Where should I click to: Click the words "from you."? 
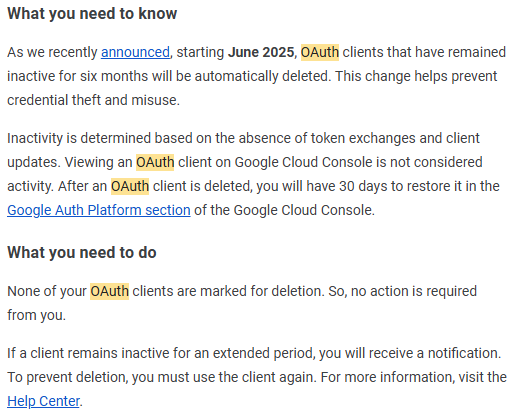pos(36,315)
